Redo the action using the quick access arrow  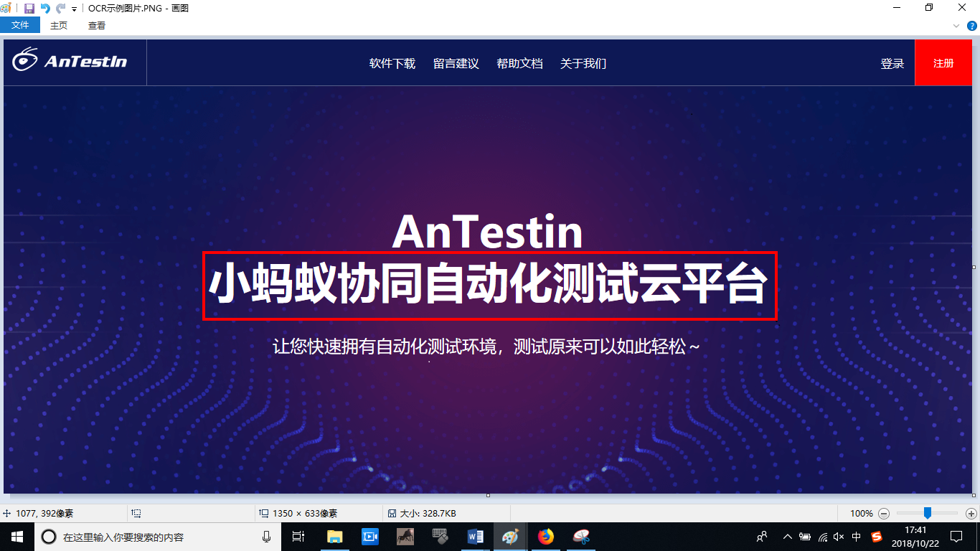[60, 9]
